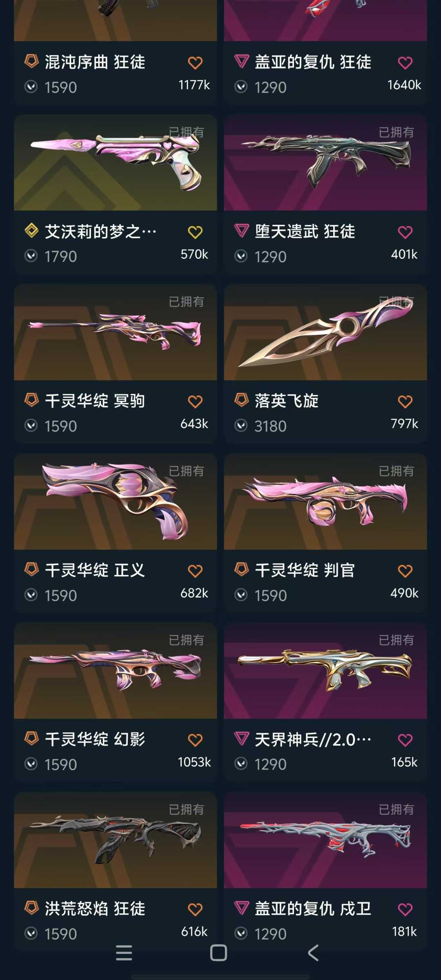Open Android recent apps menu icon
The width and height of the screenshot is (441, 980).
click(x=124, y=953)
